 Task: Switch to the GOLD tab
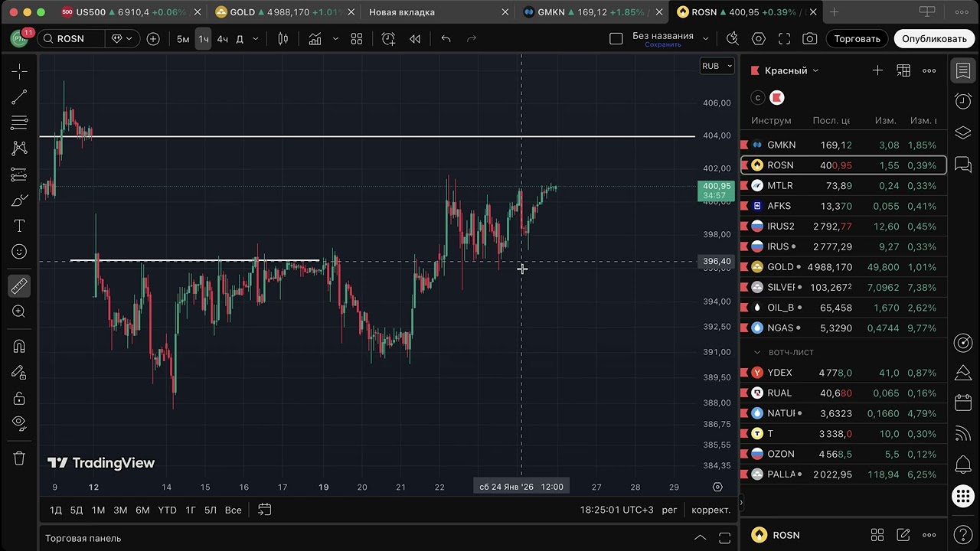(285, 12)
